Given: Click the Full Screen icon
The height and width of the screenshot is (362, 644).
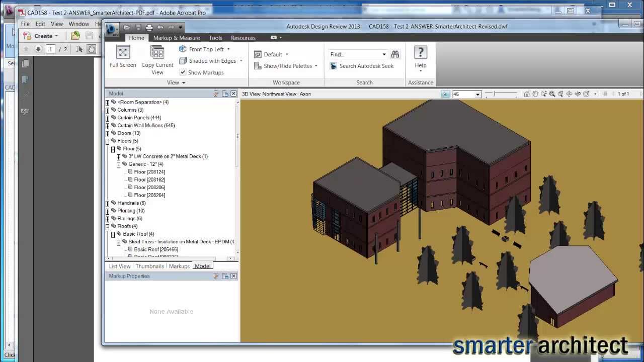Looking at the screenshot, I should click(123, 52).
